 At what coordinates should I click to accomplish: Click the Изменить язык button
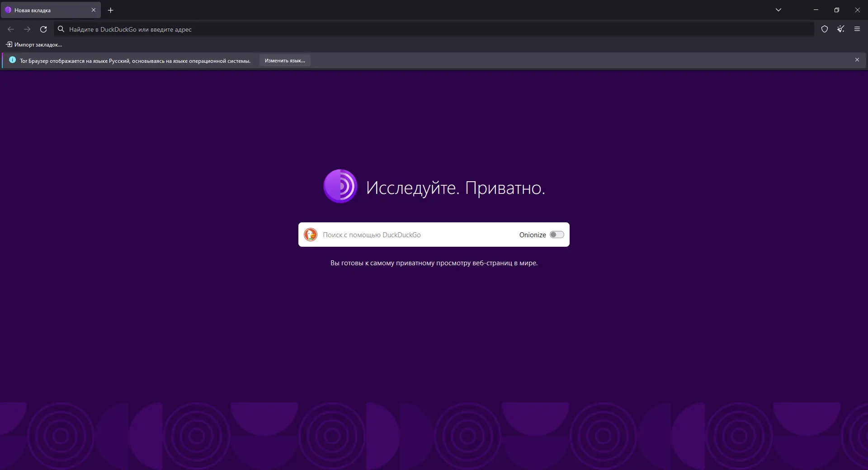284,60
